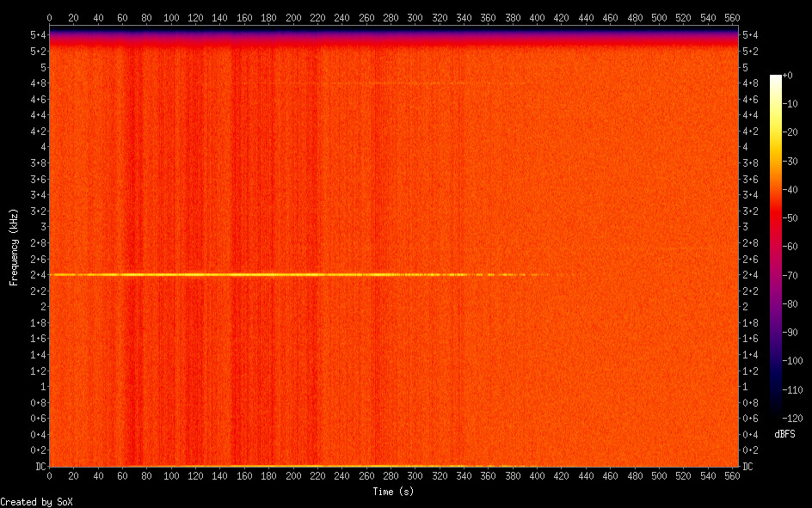Click the "0" tick on the top time axis
Image resolution: width=812 pixels, height=508 pixels.
click(x=50, y=18)
